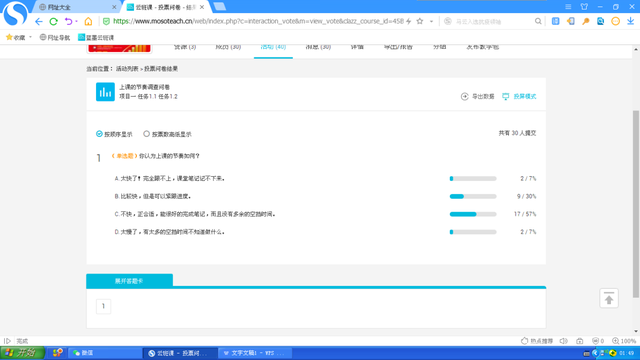
Task: Click the 100% zoom control in status bar
Action: 624,341
